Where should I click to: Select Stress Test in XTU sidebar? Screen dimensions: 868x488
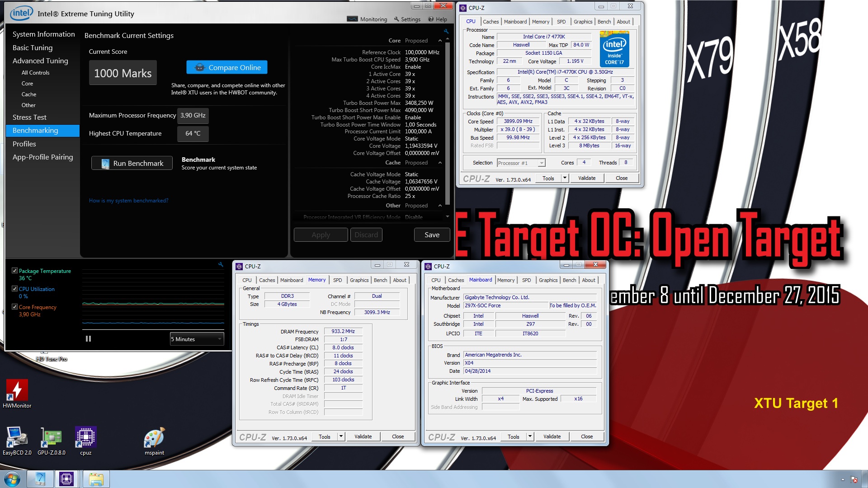click(x=29, y=117)
